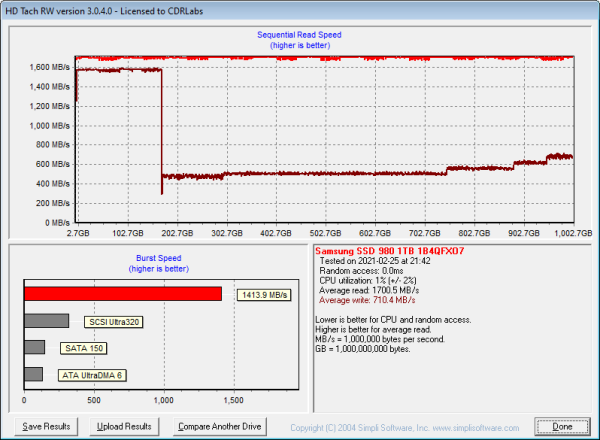
Task: Click the SATA 150 reference label
Action: pyautogui.click(x=85, y=348)
